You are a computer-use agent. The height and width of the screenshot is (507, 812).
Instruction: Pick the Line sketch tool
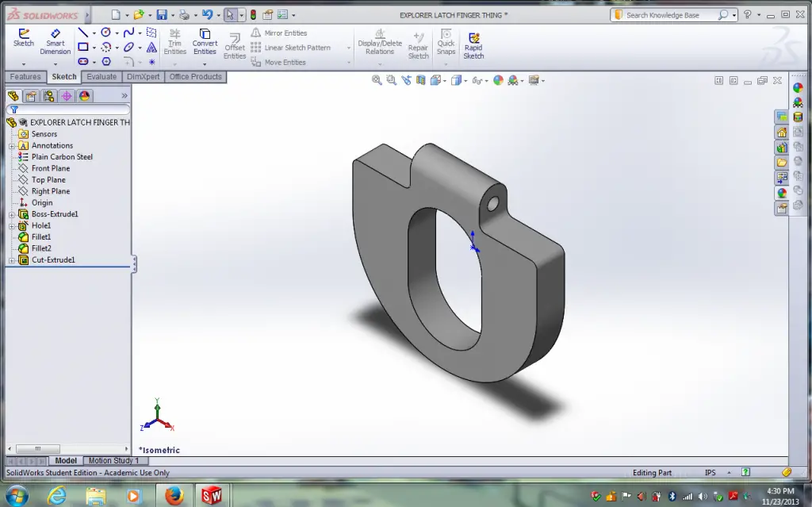pyautogui.click(x=82, y=33)
